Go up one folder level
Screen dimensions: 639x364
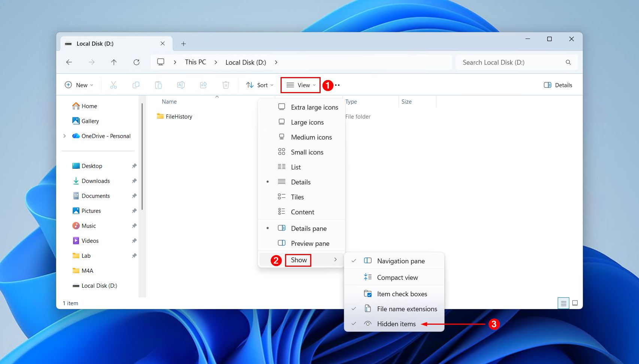[x=114, y=62]
